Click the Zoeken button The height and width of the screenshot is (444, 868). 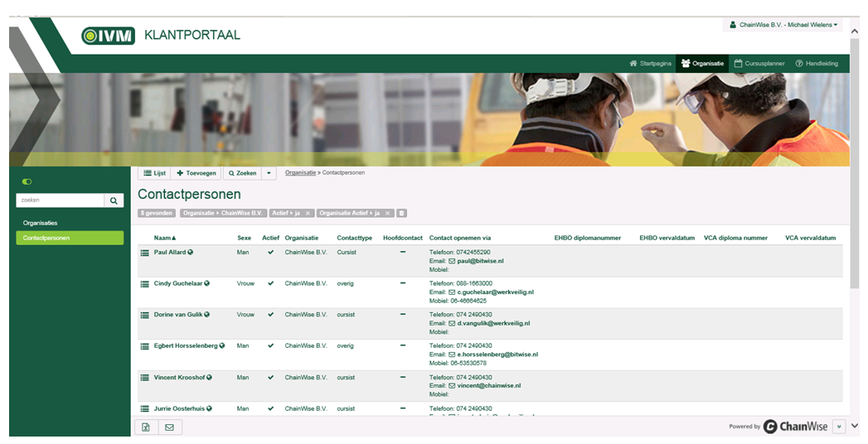pyautogui.click(x=242, y=173)
